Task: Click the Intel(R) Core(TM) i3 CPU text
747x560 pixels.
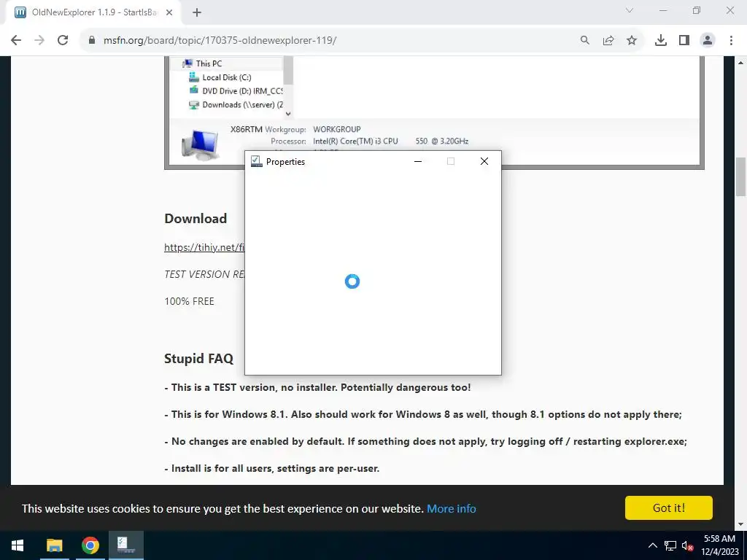Action: click(355, 141)
